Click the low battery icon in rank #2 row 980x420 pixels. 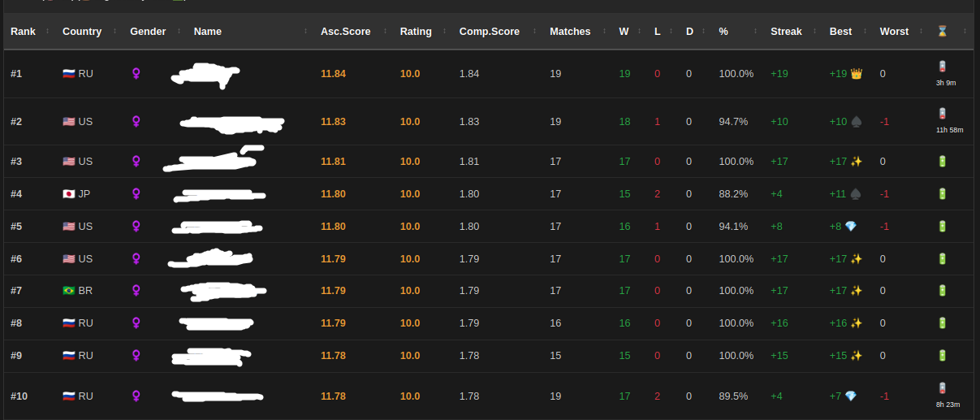coord(943,114)
